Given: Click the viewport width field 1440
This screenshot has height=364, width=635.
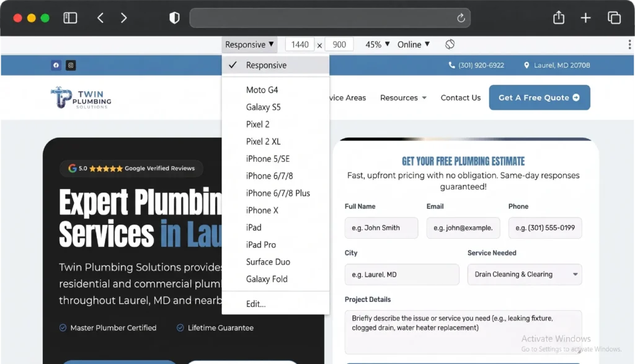Looking at the screenshot, I should pyautogui.click(x=300, y=45).
